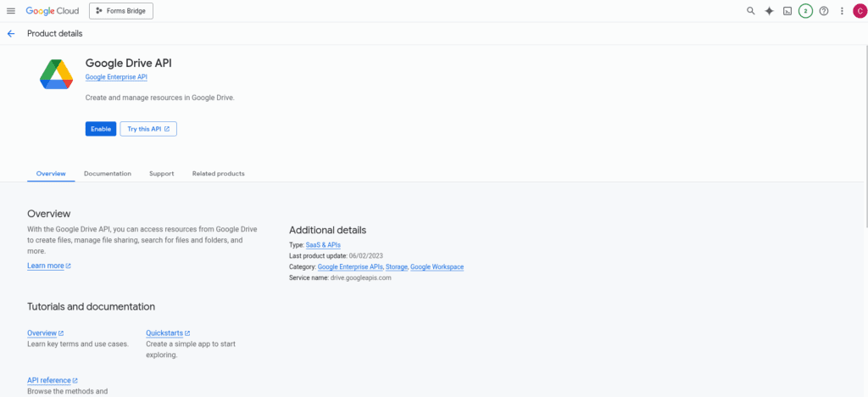Click the user account avatar
This screenshot has width=868, height=397.
pyautogui.click(x=860, y=11)
